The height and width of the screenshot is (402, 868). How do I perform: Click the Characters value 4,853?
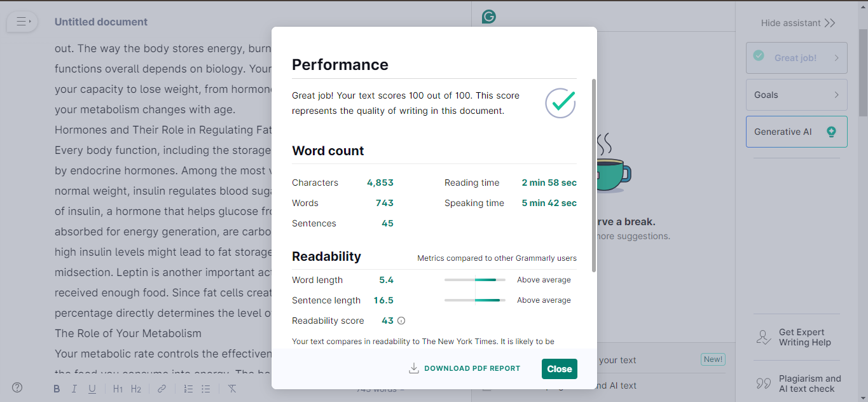click(x=380, y=183)
